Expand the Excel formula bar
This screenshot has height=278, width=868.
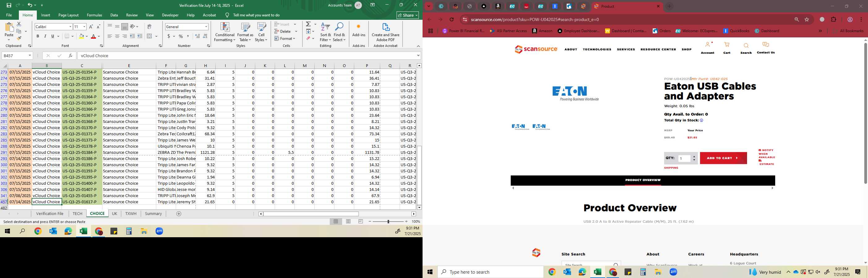pyautogui.click(x=418, y=56)
